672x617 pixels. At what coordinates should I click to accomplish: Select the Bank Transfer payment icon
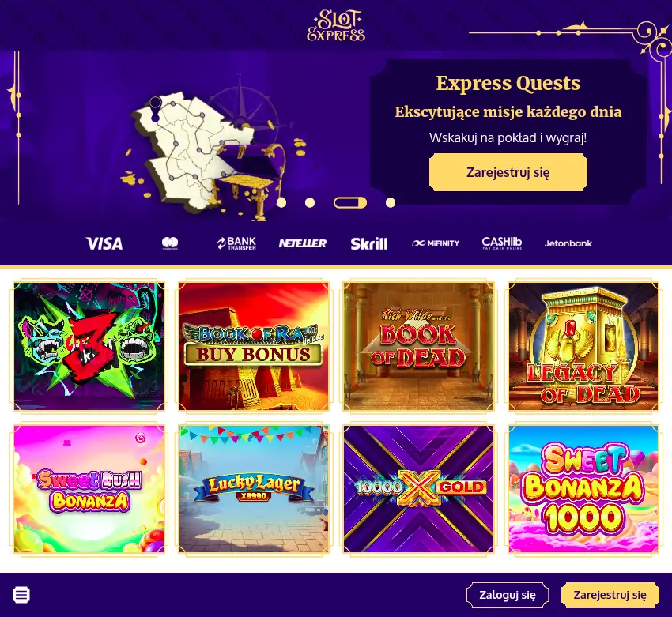point(236,243)
